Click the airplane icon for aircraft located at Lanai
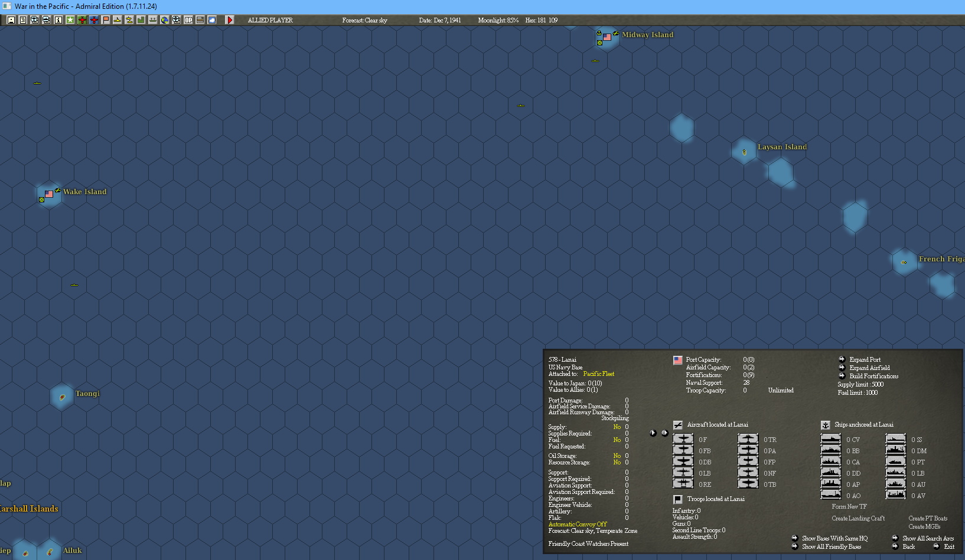Image resolution: width=965 pixels, height=560 pixels. pyautogui.click(x=678, y=425)
